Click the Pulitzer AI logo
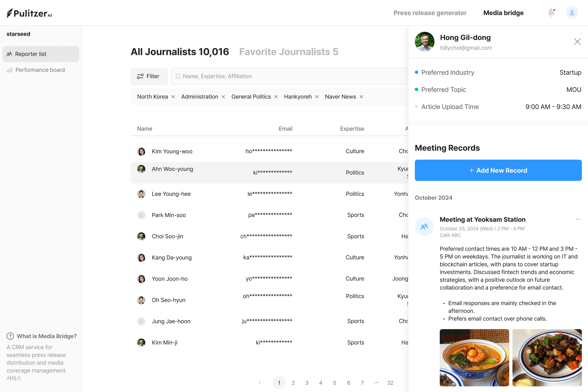 coord(29,13)
